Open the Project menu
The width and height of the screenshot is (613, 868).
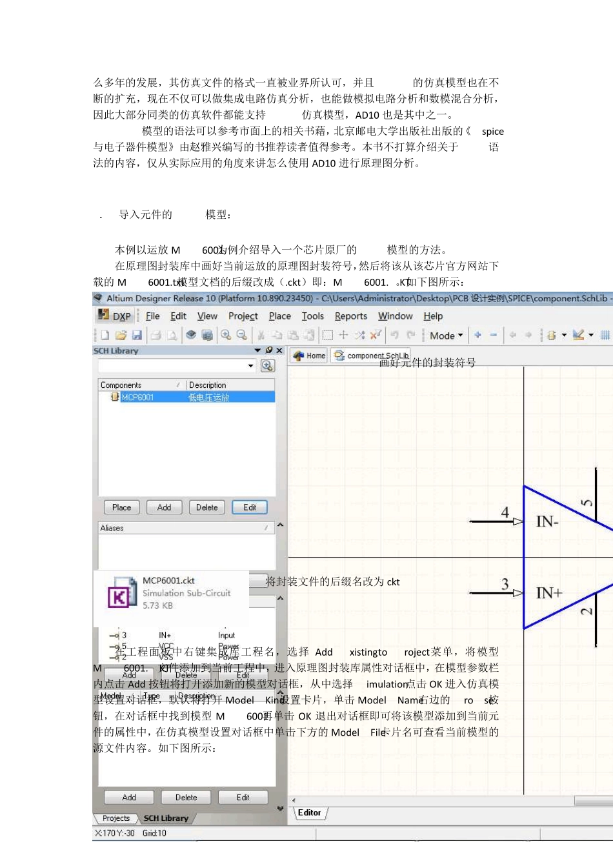pos(243,316)
